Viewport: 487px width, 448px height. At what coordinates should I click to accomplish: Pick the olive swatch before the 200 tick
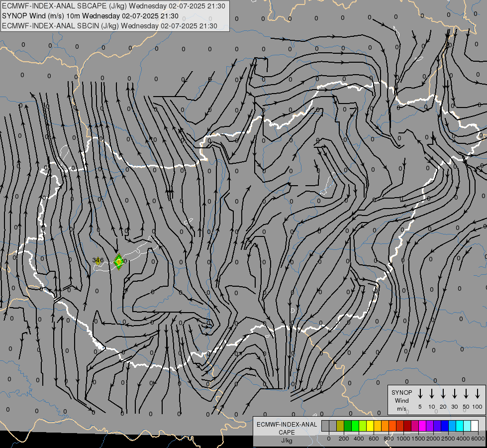pyautogui.click(x=340, y=426)
